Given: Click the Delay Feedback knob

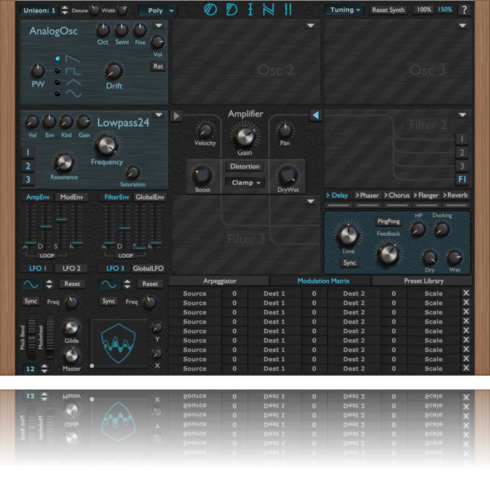Looking at the screenshot, I should [x=388, y=254].
